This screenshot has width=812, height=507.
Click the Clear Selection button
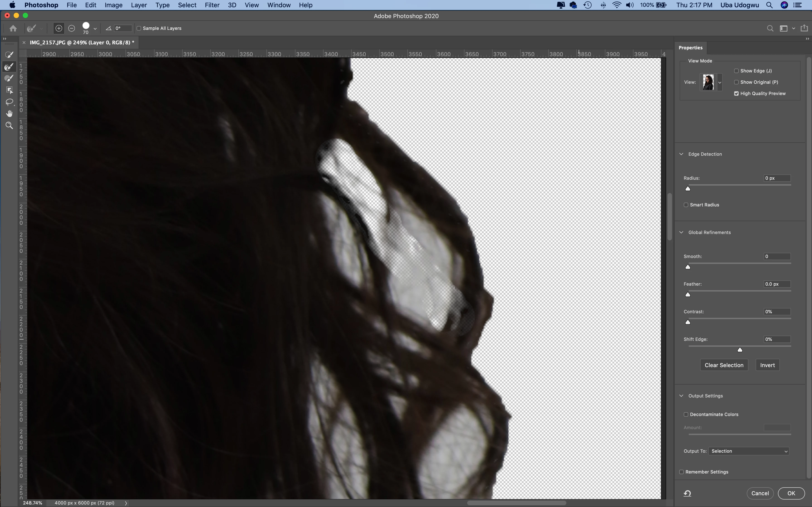(724, 365)
